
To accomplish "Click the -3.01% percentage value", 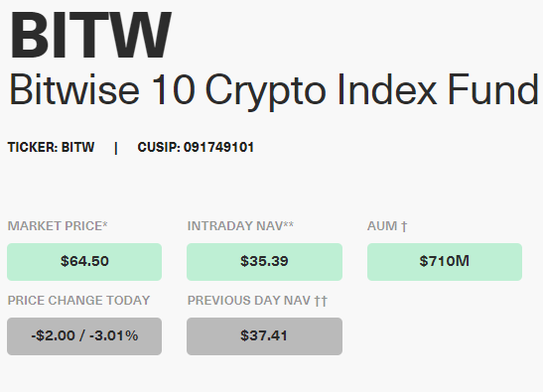I will point(114,335).
